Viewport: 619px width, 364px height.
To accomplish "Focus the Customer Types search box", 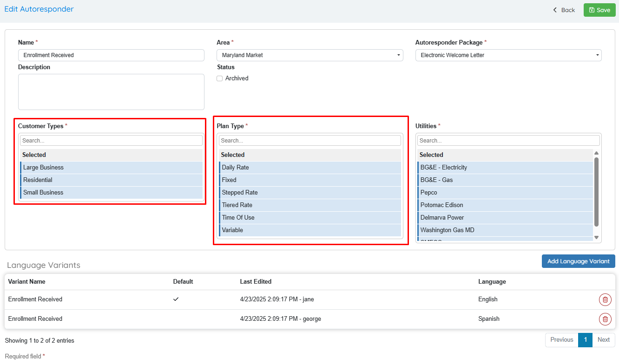I will tap(111, 141).
